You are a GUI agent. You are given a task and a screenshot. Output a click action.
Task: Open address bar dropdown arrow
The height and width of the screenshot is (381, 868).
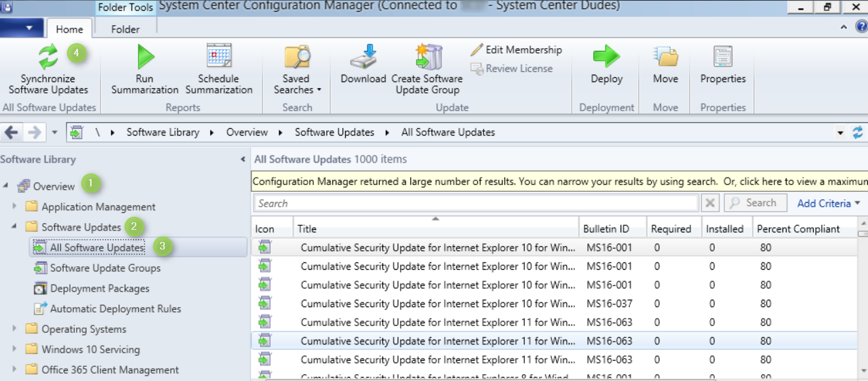[841, 133]
